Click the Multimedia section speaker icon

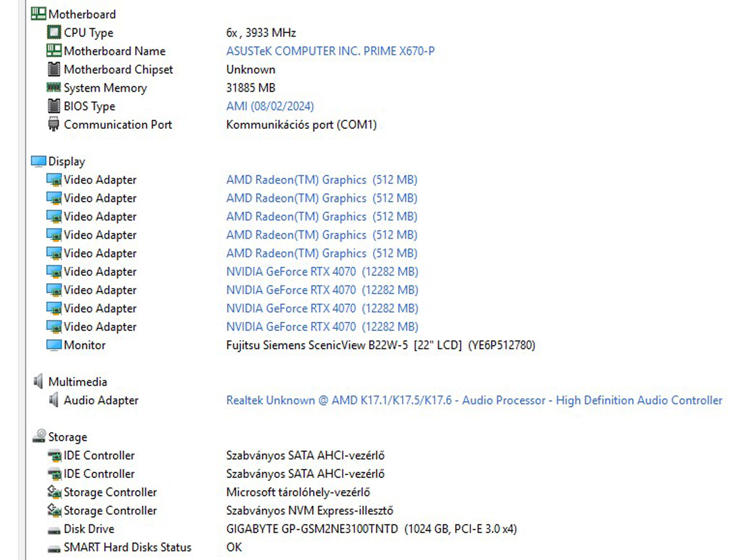38,382
